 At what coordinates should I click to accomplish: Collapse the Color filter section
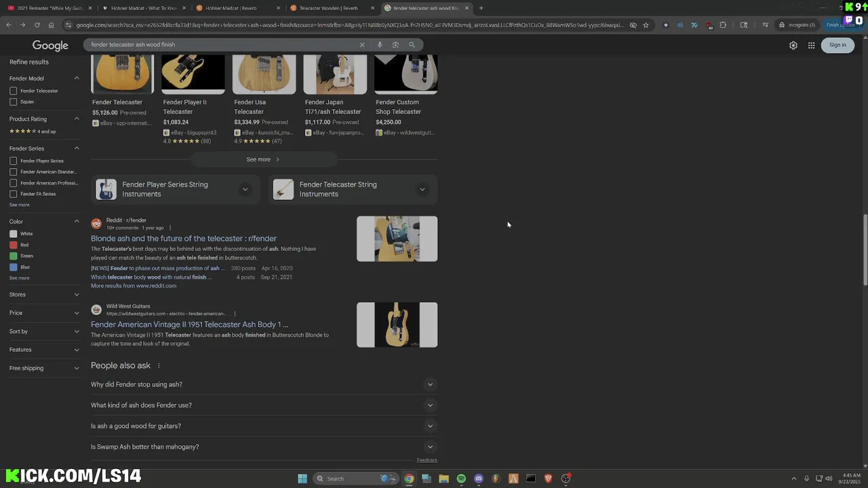(x=77, y=222)
